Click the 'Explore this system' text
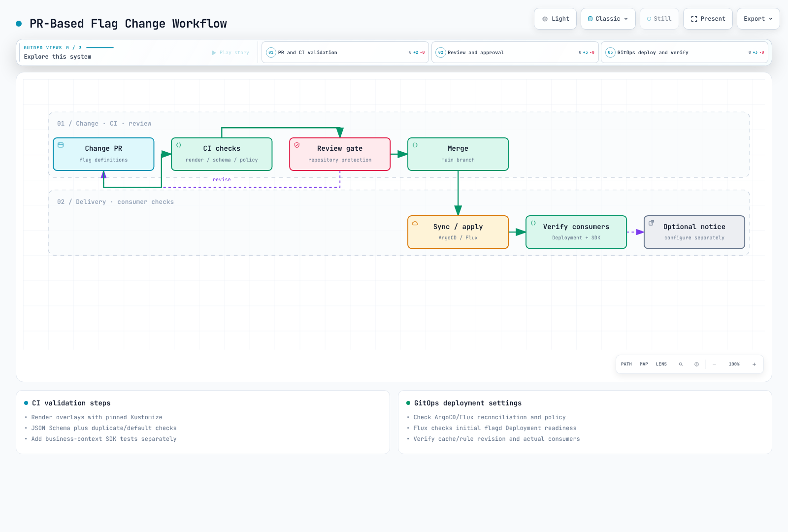This screenshot has width=788, height=532. 58,57
